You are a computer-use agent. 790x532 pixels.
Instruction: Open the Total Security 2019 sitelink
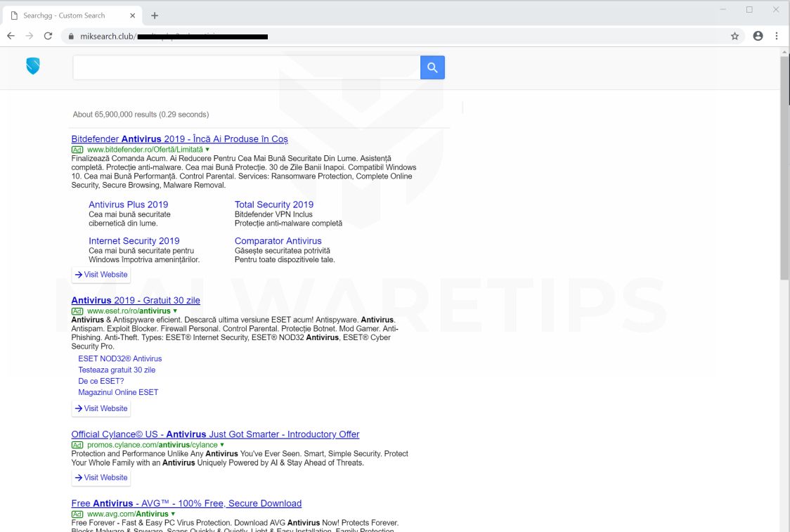coord(273,205)
